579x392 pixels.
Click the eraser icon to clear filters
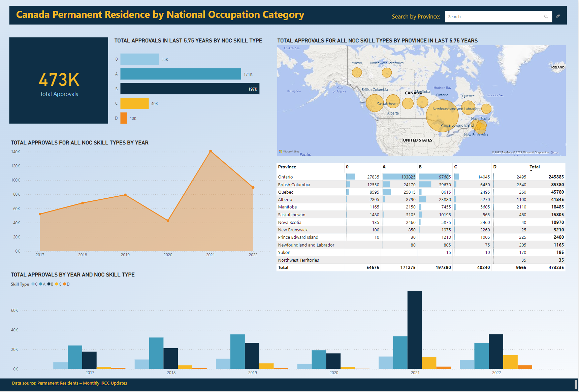coord(558,16)
